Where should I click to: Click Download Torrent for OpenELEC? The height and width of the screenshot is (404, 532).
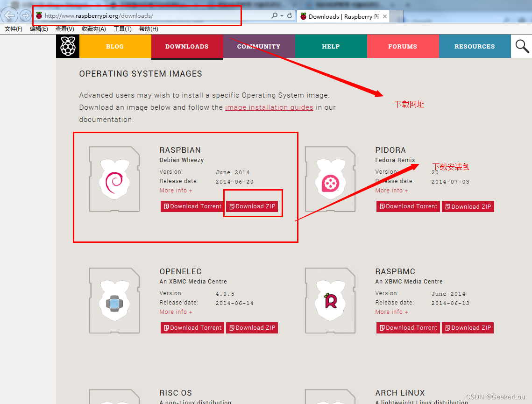192,328
